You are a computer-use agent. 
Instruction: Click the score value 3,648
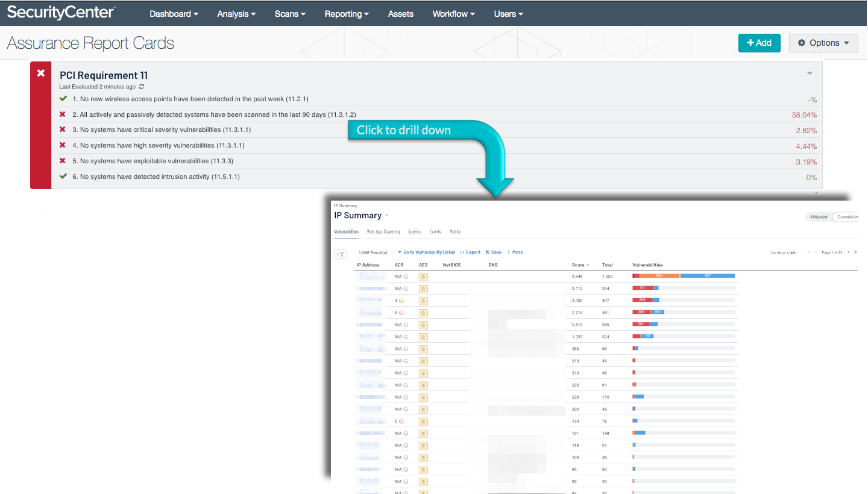click(x=577, y=277)
